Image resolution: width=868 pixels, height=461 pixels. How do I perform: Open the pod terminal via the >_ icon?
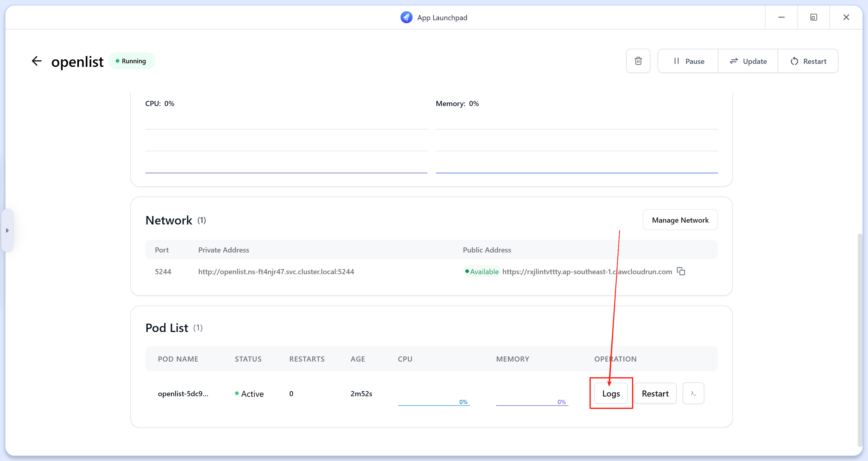click(693, 393)
